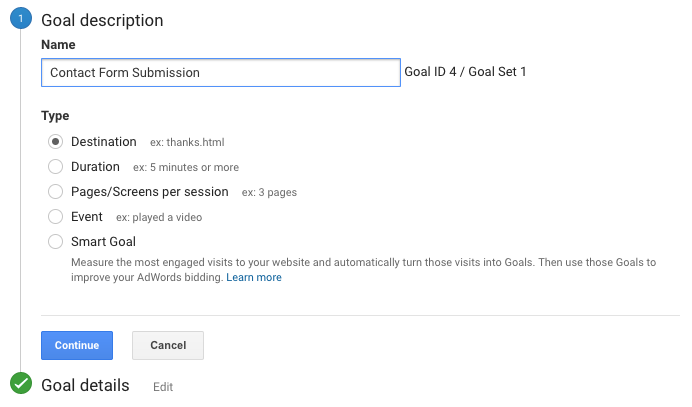The height and width of the screenshot is (407, 692).
Task: Open the Learn more link
Action: click(x=254, y=278)
